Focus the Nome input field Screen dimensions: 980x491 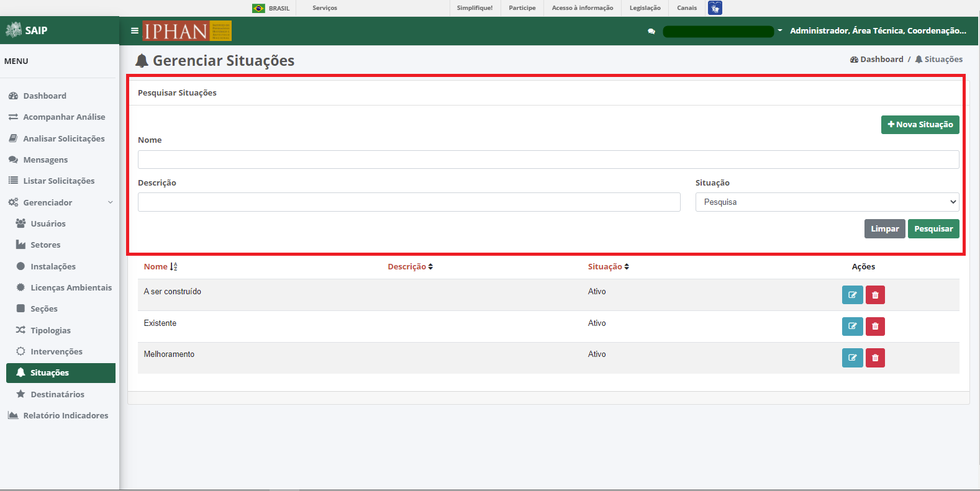tap(548, 160)
